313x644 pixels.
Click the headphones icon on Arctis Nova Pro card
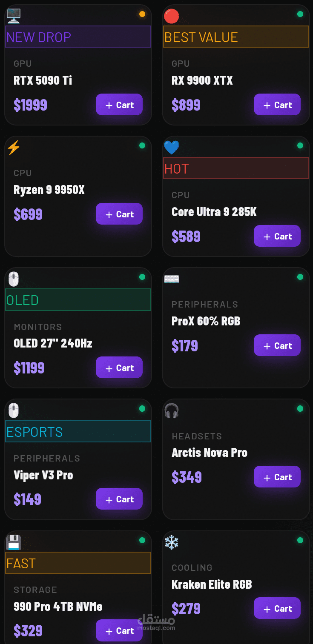[x=171, y=410]
